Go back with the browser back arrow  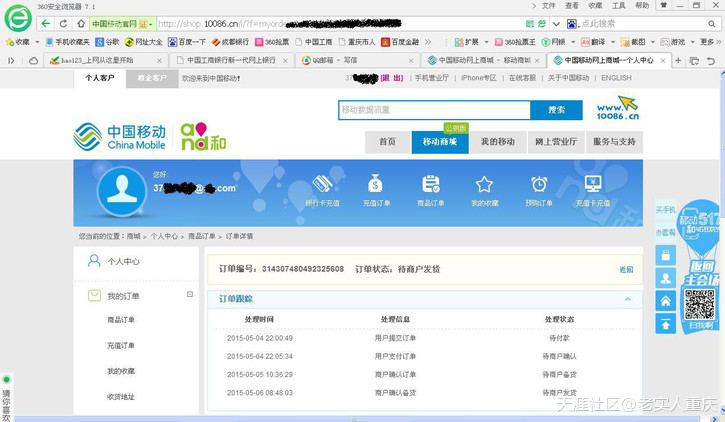tap(45, 24)
